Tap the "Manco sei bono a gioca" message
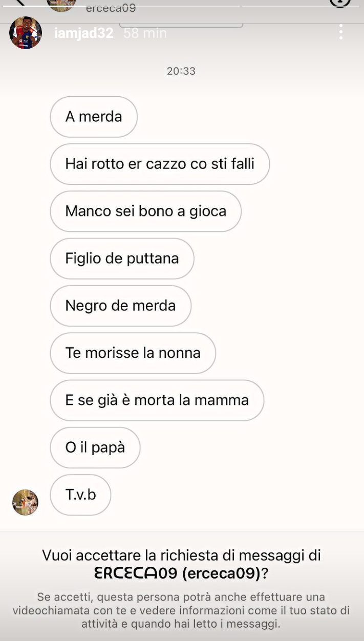Screen dimensions: 364x641 (x=145, y=211)
